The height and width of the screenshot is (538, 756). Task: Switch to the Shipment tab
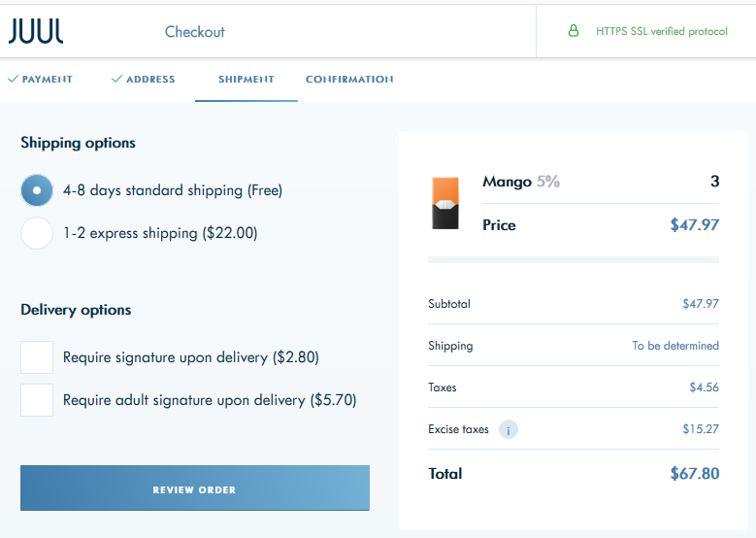246,80
